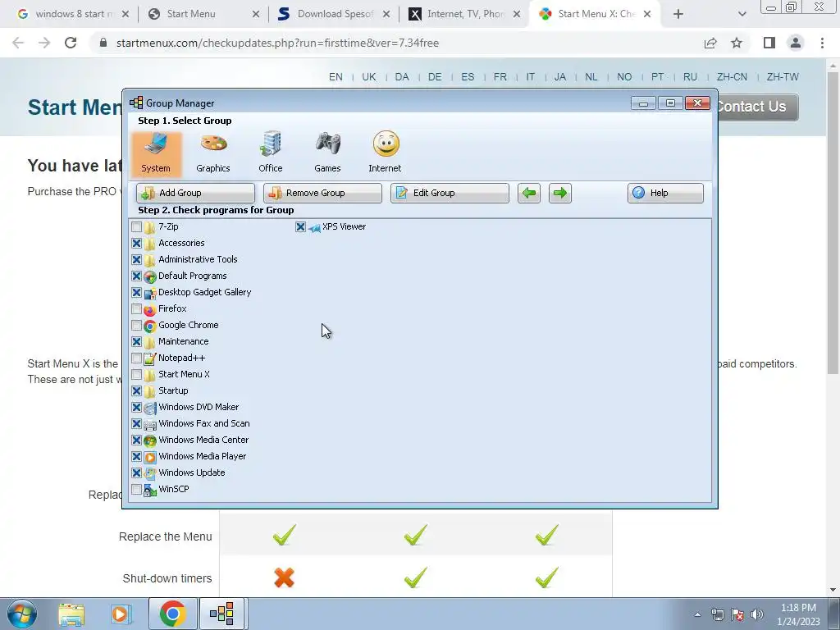The width and height of the screenshot is (840, 630).
Task: Open Help in Group Manager
Action: click(665, 193)
